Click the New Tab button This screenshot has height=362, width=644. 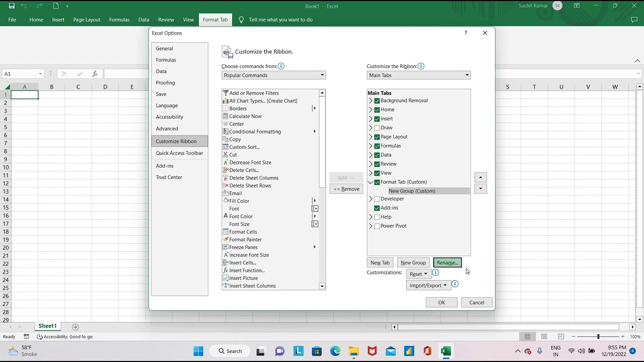pos(380,262)
